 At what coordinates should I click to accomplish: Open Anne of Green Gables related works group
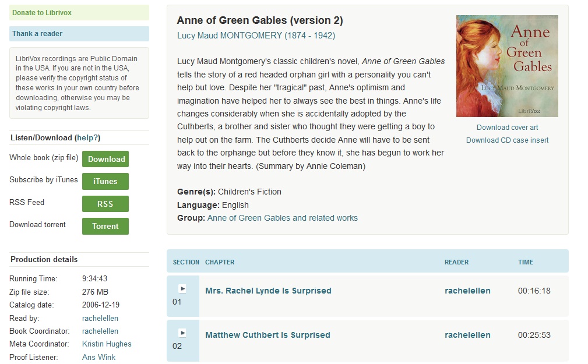(x=282, y=218)
